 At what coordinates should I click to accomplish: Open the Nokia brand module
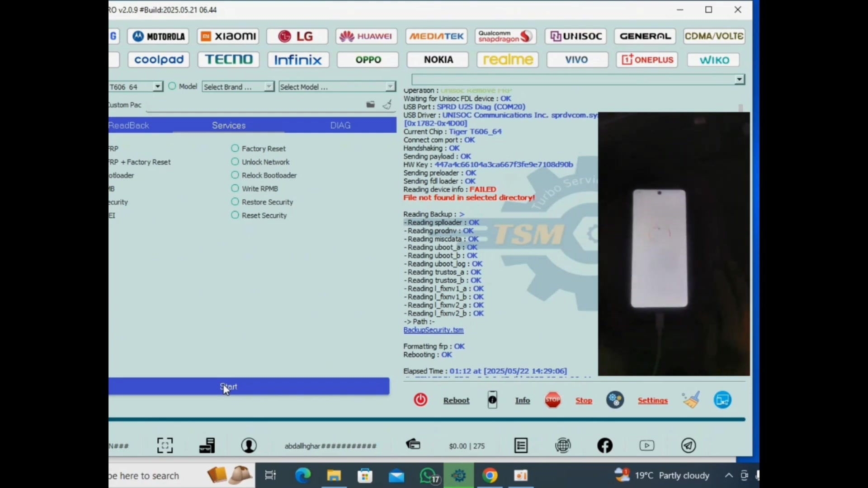point(438,60)
